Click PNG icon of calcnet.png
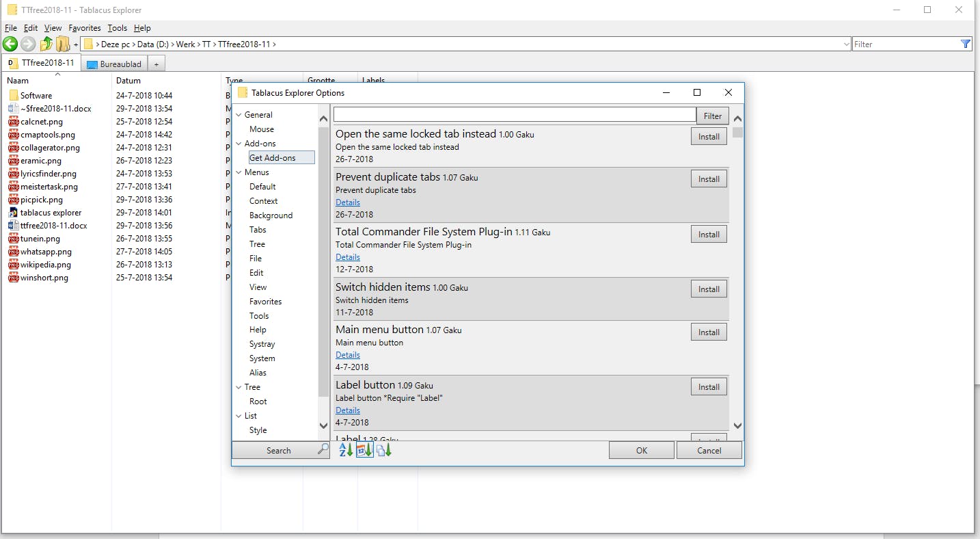 click(14, 121)
